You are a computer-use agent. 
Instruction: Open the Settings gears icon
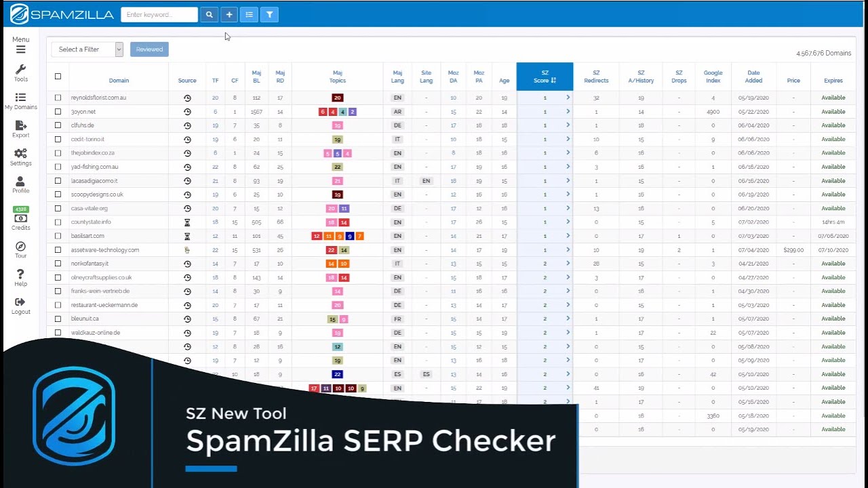[20, 153]
